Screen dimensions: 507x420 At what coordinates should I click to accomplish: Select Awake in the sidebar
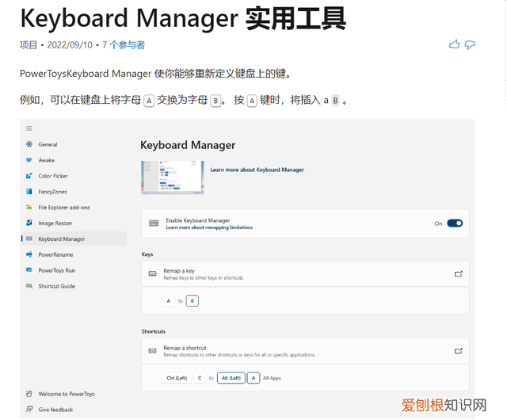[47, 160]
